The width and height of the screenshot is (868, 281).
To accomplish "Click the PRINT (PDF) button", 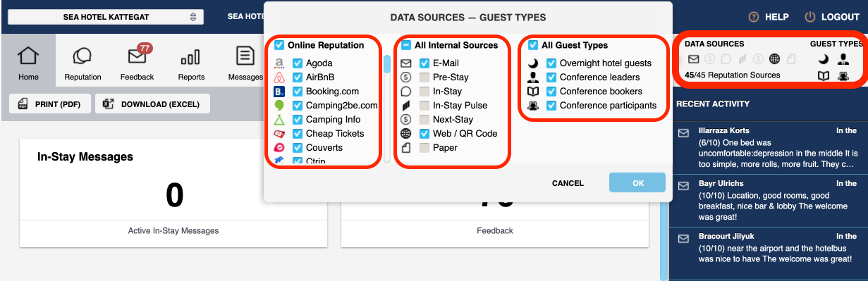I will click(49, 104).
